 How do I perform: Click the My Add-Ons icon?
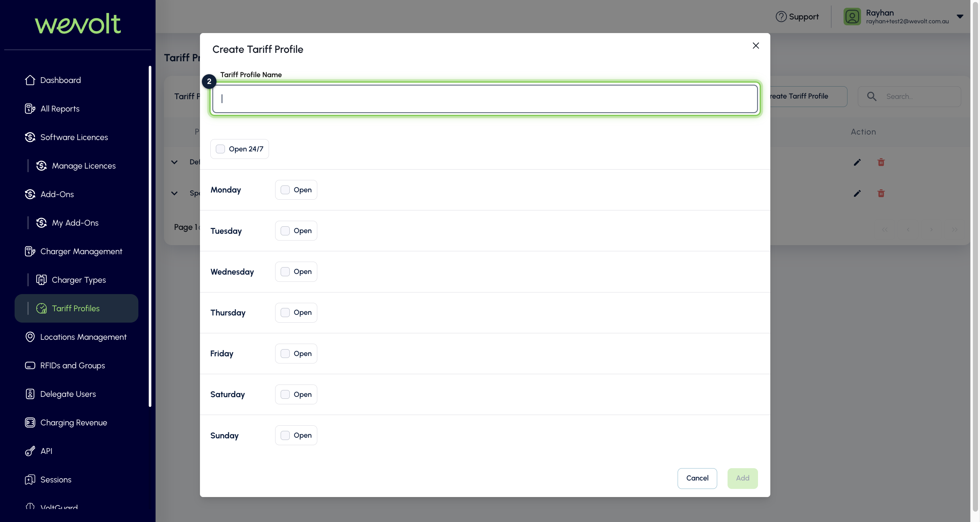pyautogui.click(x=41, y=223)
